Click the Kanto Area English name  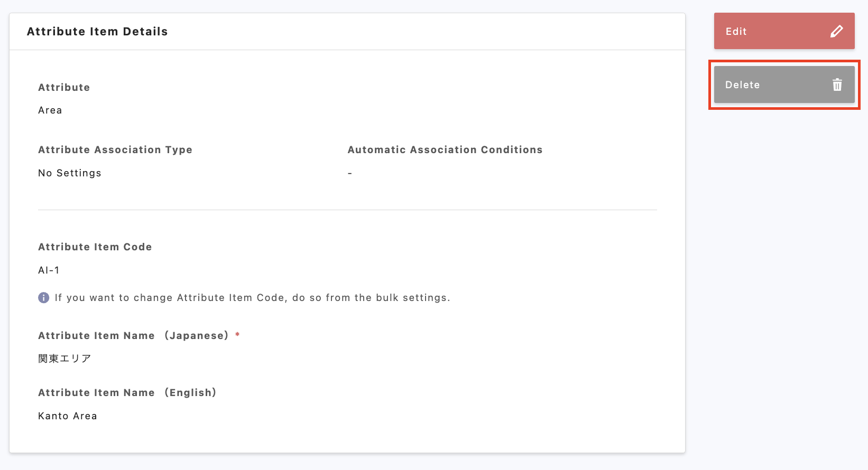pos(68,416)
